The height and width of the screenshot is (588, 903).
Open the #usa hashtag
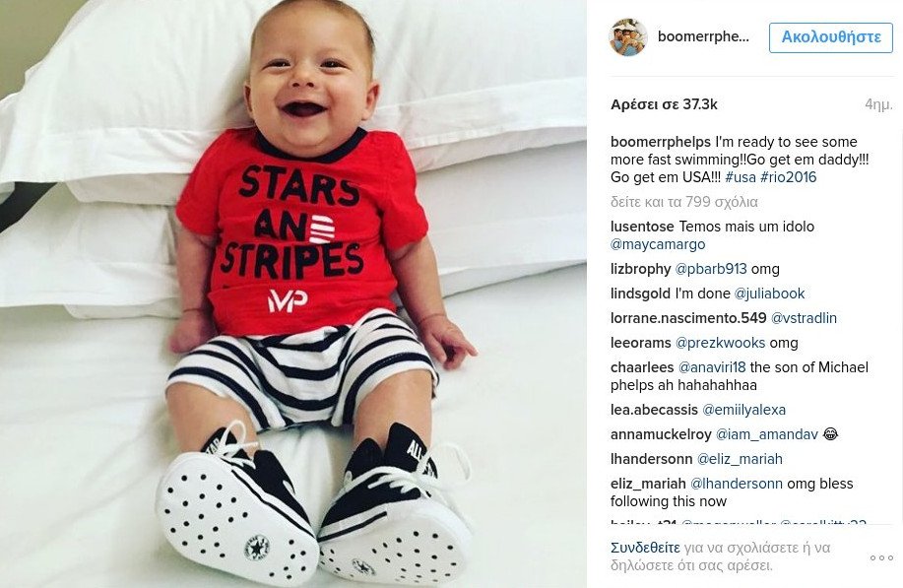[740, 177]
